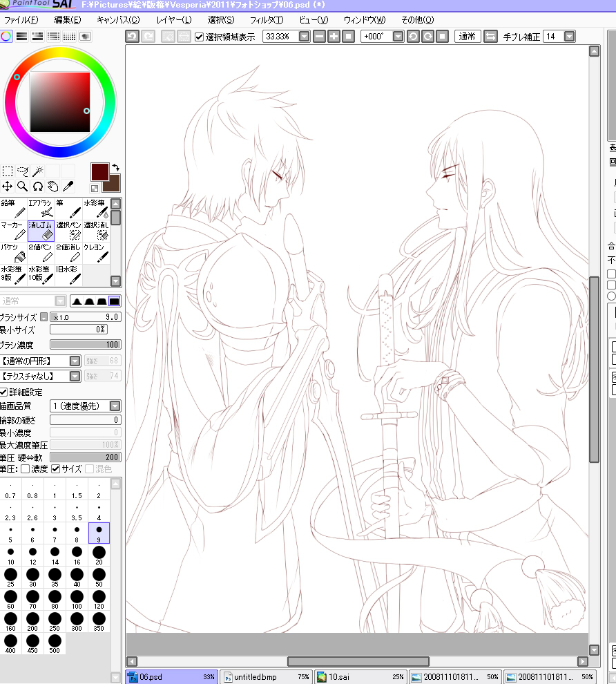
Task: Click the 通常 view mode button
Action: point(468,37)
